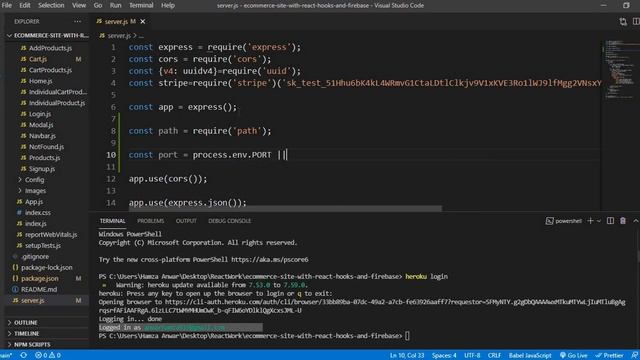Open reportWebVitals.js file

51,235
